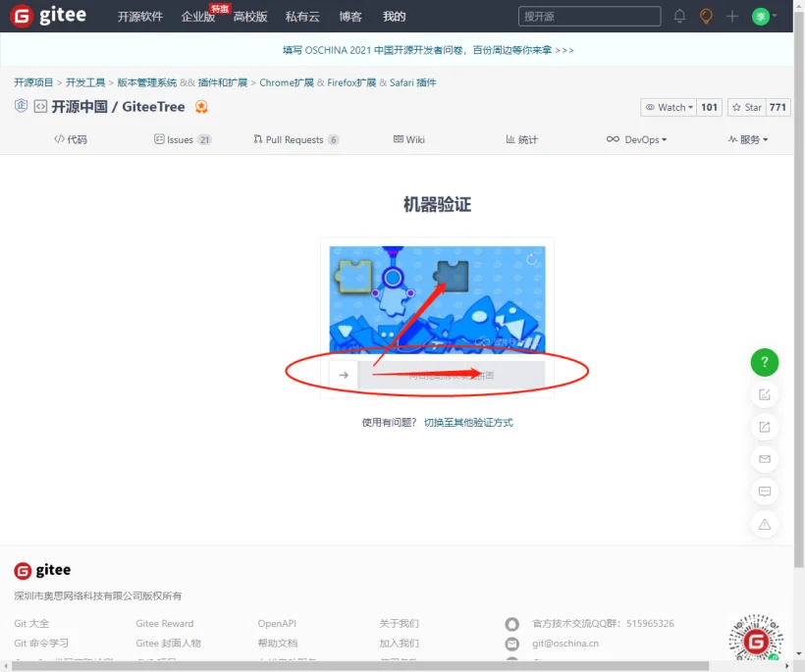Switch to the Pull Requests tab

(x=295, y=139)
